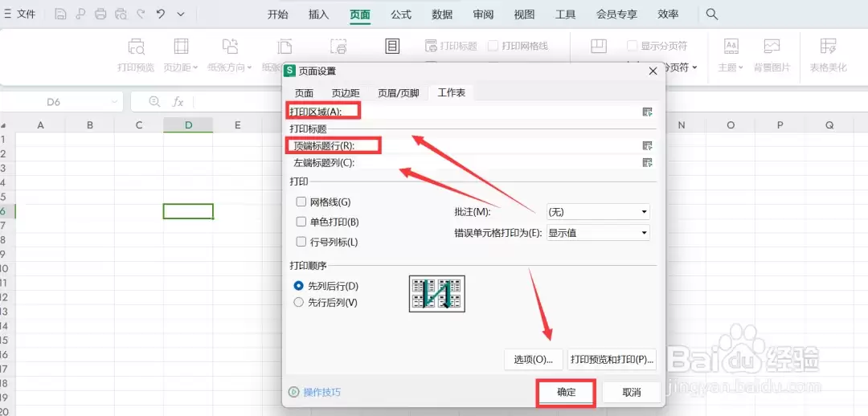
Task: Click the range picker icon for 顶端标题行
Action: click(647, 146)
